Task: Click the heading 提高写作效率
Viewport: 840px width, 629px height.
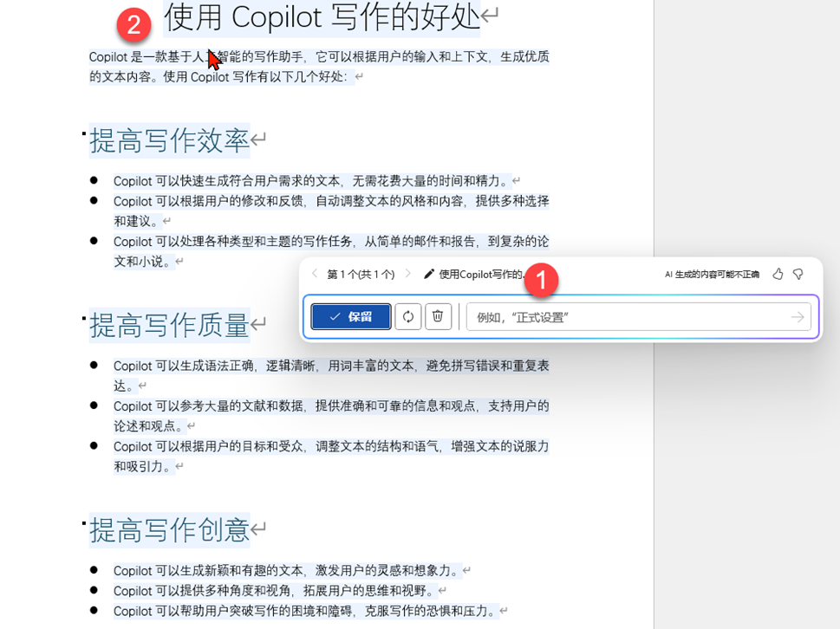Action: 169,141
